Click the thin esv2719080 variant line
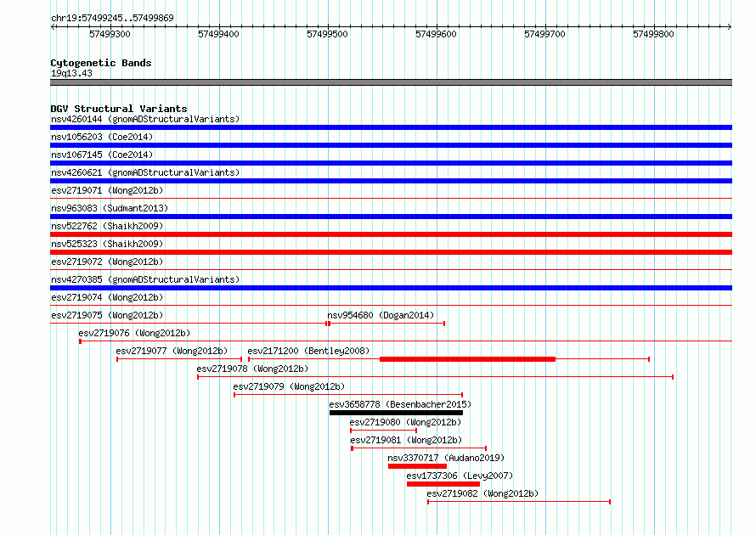756x535 pixels. [x=384, y=431]
